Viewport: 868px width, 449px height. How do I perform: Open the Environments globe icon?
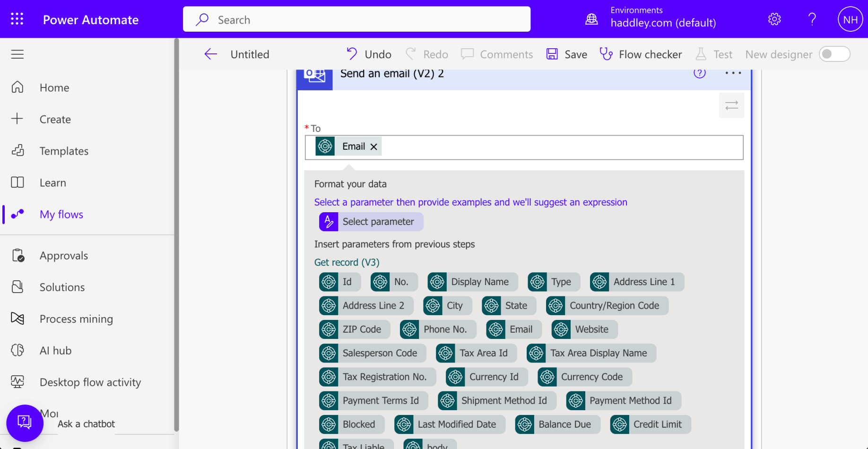[x=591, y=19]
